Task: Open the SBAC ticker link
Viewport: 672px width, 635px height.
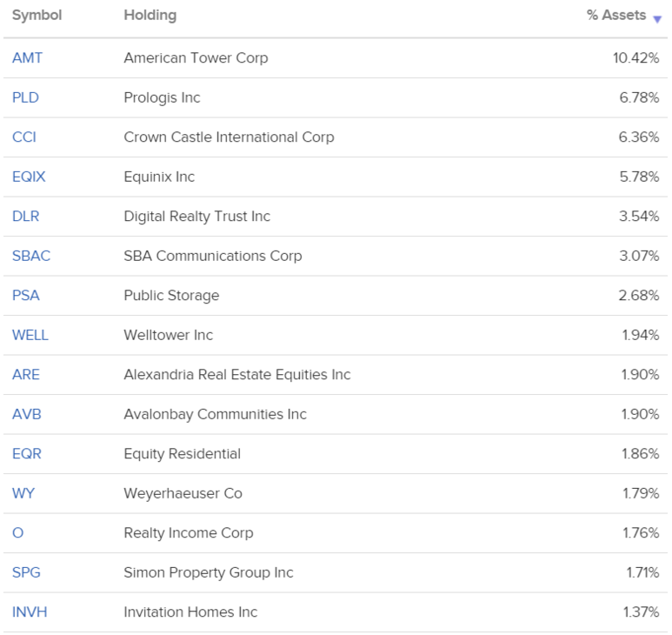Action: (31, 256)
